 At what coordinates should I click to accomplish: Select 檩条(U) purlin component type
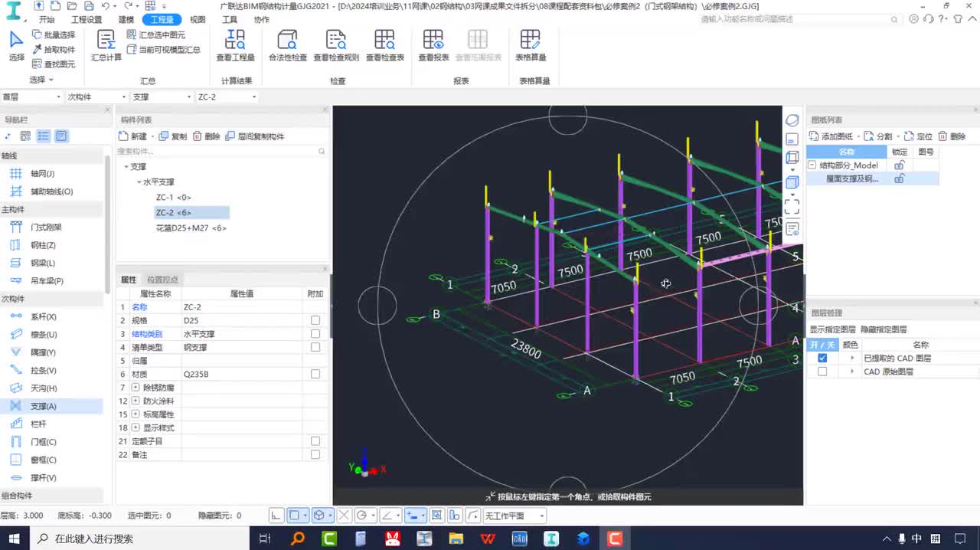(43, 335)
